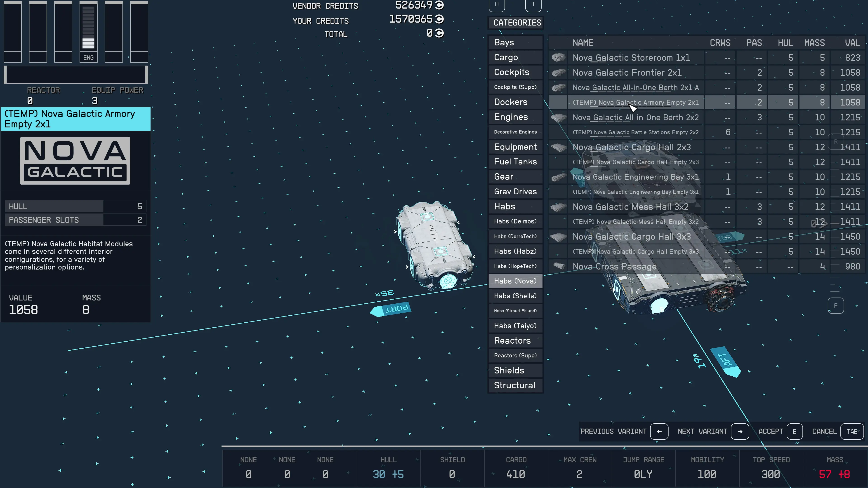Screen dimensions: 868x488
Task: Click the Next Variant button label
Action: [703, 432]
